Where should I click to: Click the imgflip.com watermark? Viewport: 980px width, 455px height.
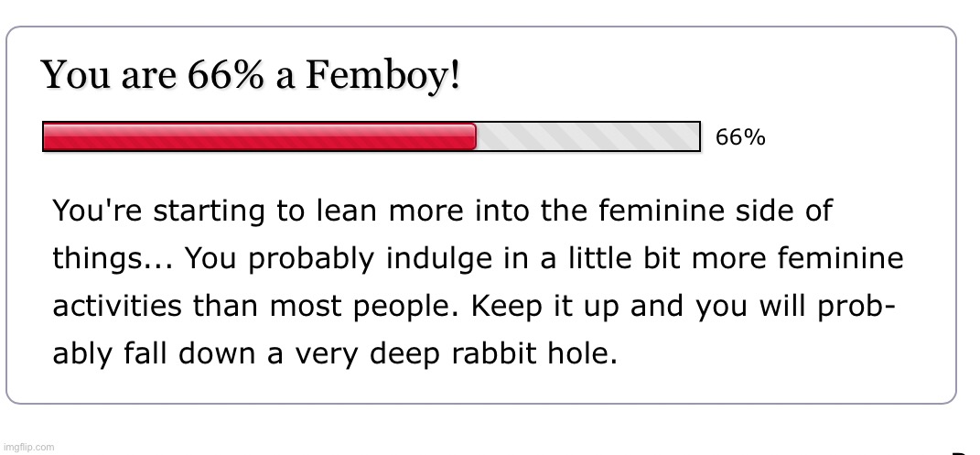(27, 447)
